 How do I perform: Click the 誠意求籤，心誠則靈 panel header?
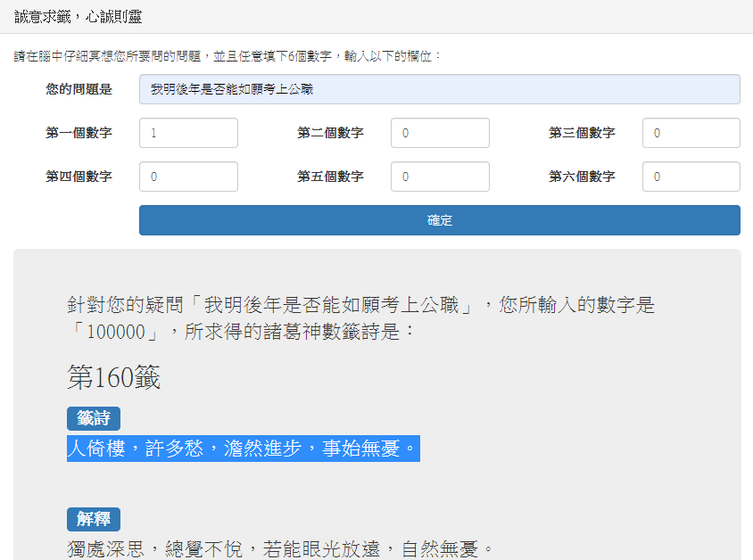coord(78,17)
